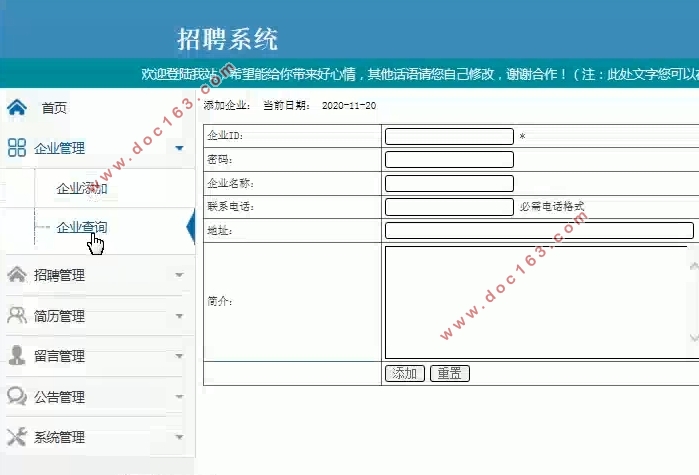699x475 pixels.
Task: Click the people icon beside 简历管理
Action: pyautogui.click(x=17, y=315)
